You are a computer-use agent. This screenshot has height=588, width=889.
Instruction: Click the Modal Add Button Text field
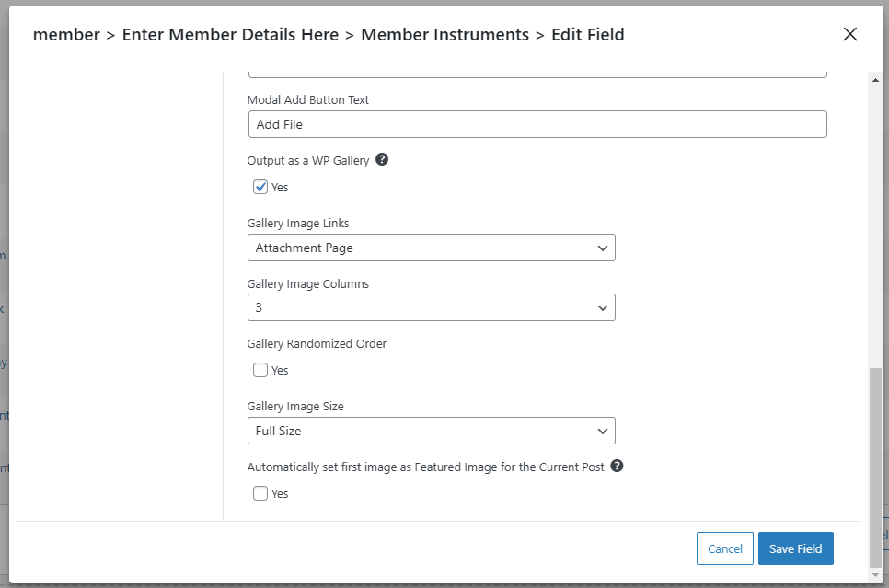pos(537,124)
